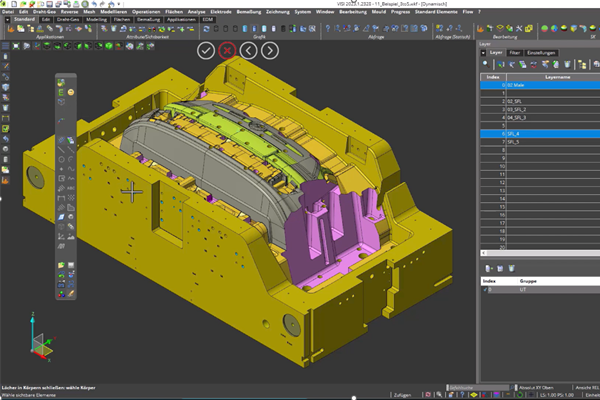Click the refresh icon in Grafik group
The image size is (600, 400).
click(206, 29)
